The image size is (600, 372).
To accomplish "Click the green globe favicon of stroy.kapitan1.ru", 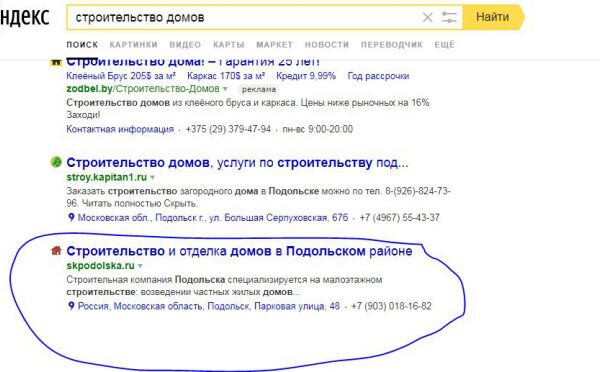I will coord(56,162).
